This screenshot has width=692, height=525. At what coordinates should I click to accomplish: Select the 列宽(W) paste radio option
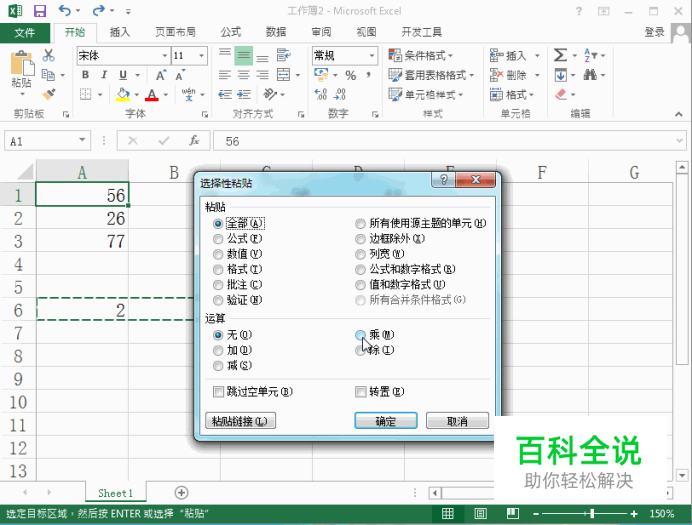360,255
